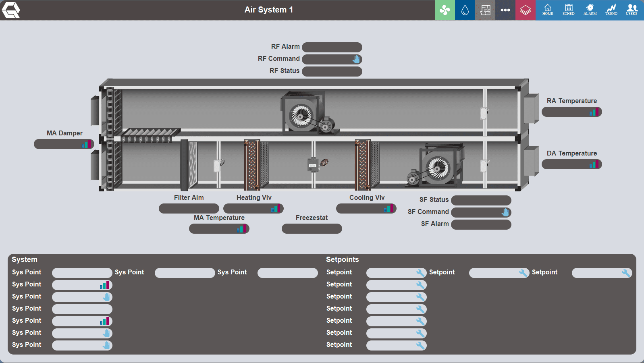Click the DA Temperature value field
Image resolution: width=644 pixels, height=363 pixels.
coord(564,164)
